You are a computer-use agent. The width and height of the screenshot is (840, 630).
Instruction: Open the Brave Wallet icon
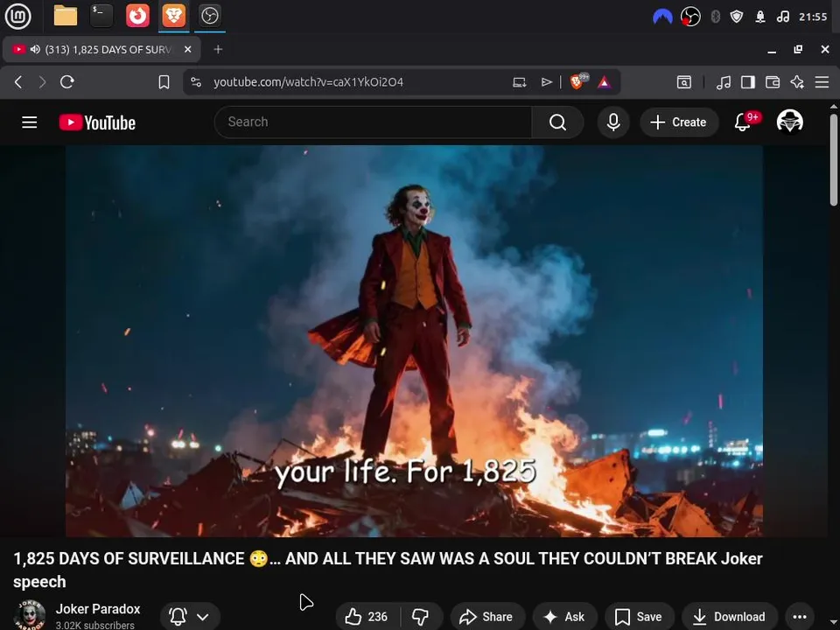[x=773, y=82]
